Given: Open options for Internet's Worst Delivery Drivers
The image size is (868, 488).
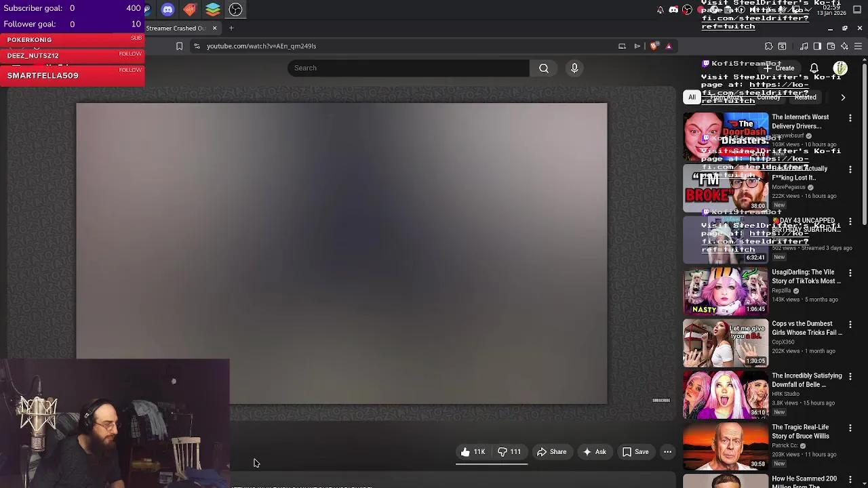Looking at the screenshot, I should click(850, 118).
